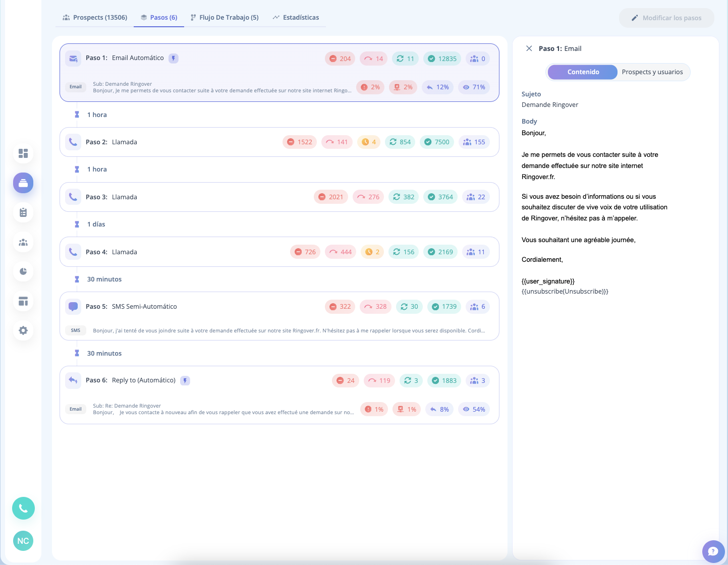Screen dimensions: 728x565
Task: Select the cadences stack icon in sidebar
Action: click(23, 183)
